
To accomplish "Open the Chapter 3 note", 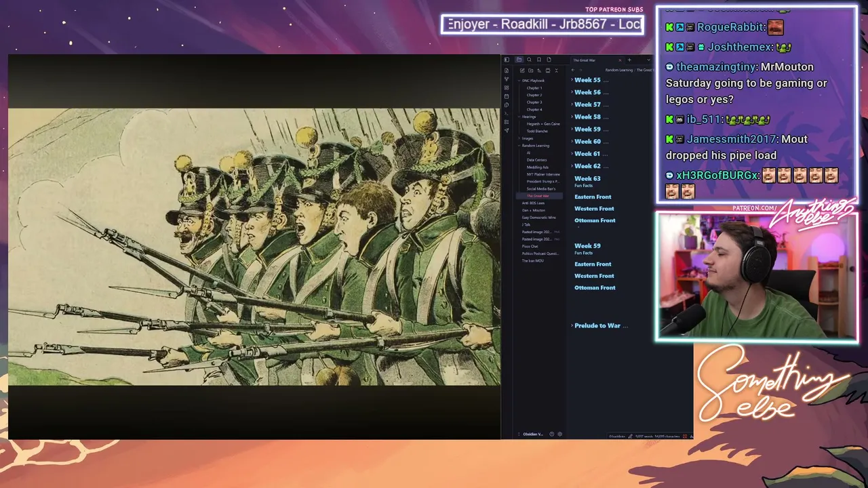I will tap(534, 102).
